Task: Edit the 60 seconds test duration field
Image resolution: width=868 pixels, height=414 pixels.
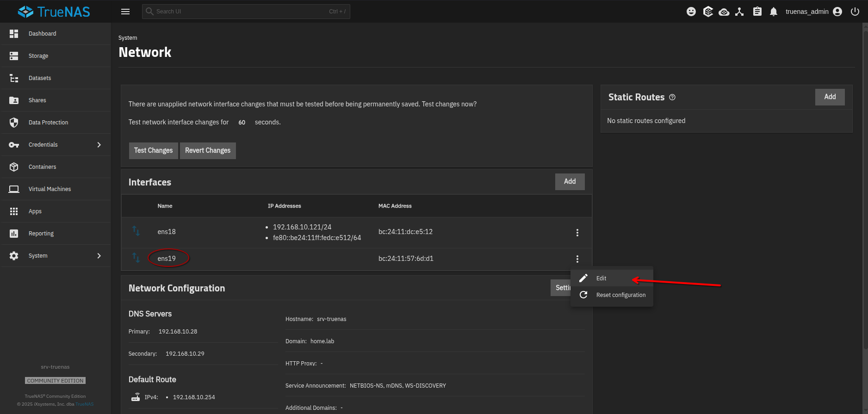Action: coord(242,122)
